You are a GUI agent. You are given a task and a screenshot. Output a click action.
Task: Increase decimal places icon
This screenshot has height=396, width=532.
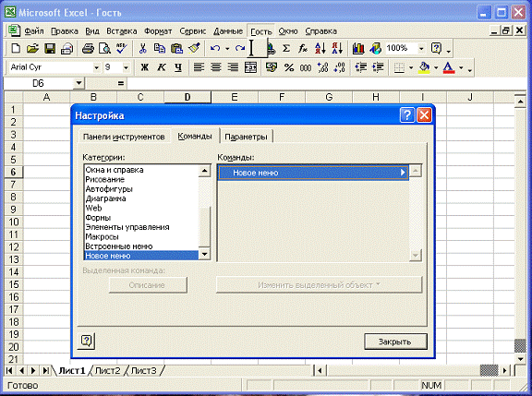point(322,67)
